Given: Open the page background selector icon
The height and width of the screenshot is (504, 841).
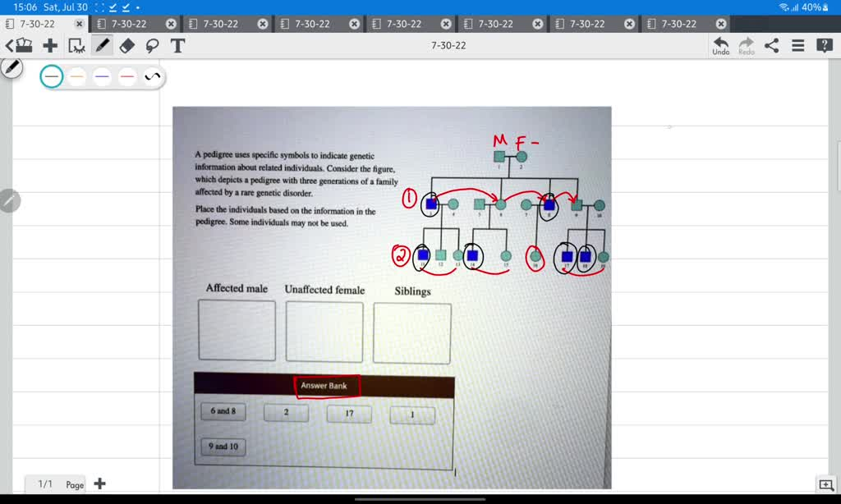Looking at the screenshot, I should 76,46.
